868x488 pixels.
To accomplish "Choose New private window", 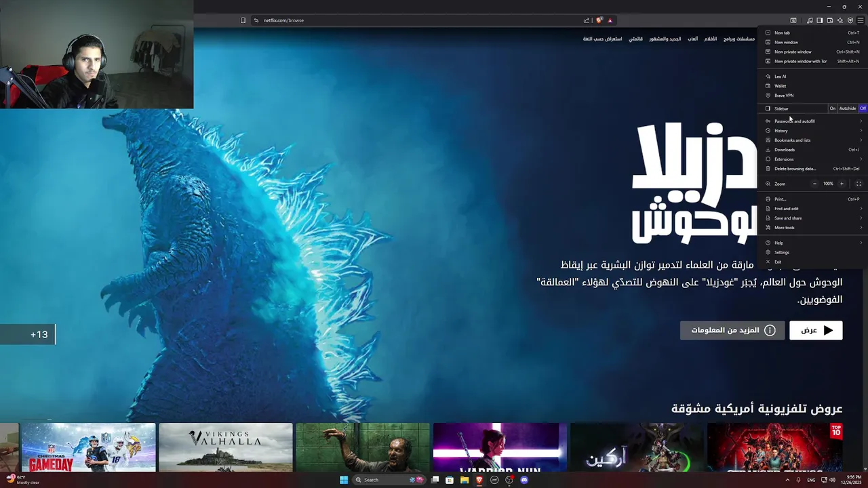I will tap(812, 52).
